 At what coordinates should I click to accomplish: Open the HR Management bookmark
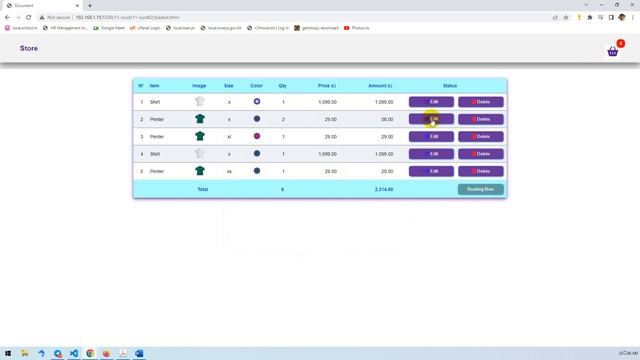[65, 28]
